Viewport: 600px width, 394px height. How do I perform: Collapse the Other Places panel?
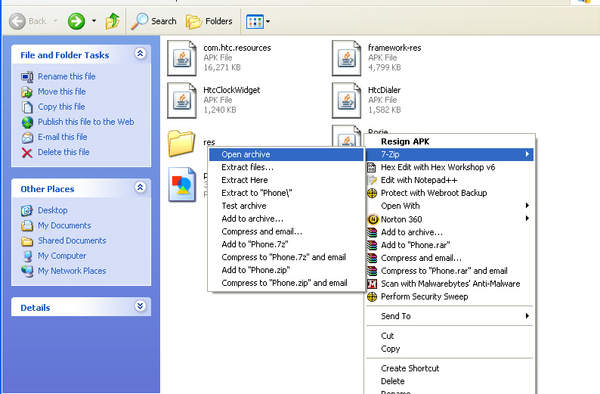[x=140, y=187]
